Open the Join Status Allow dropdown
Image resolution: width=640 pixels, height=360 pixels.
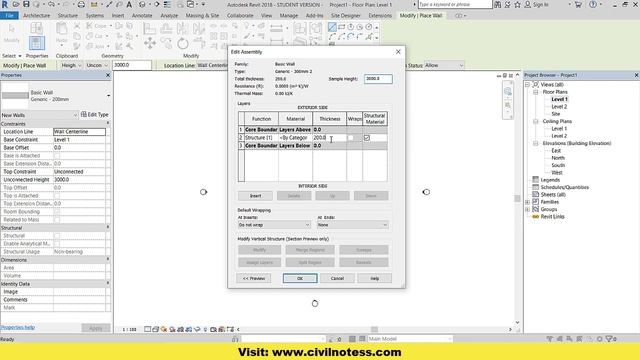(x=444, y=65)
